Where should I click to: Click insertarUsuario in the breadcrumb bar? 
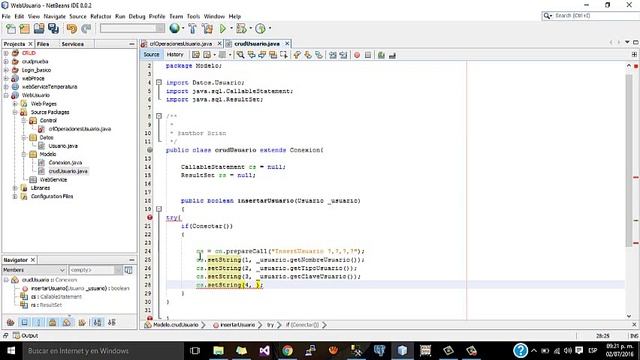[237, 325]
